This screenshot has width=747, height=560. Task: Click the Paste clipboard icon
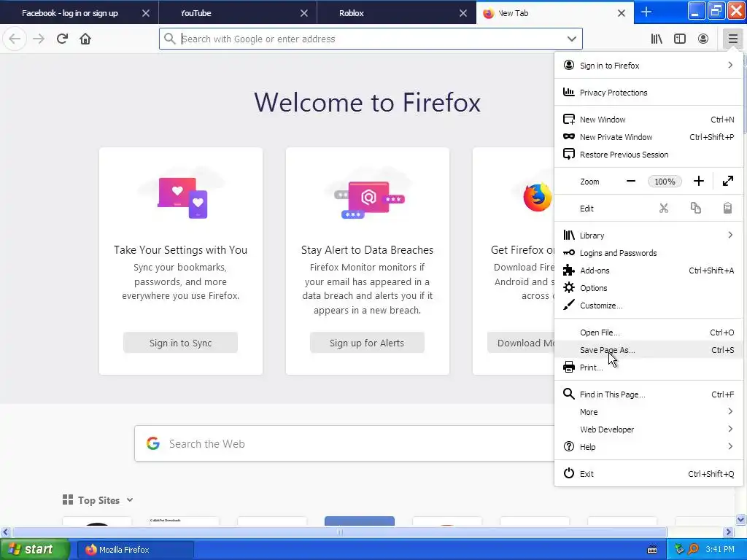(x=727, y=208)
